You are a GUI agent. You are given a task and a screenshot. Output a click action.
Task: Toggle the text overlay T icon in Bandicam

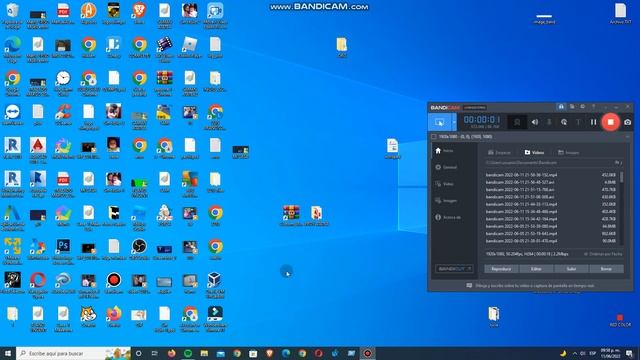point(578,122)
